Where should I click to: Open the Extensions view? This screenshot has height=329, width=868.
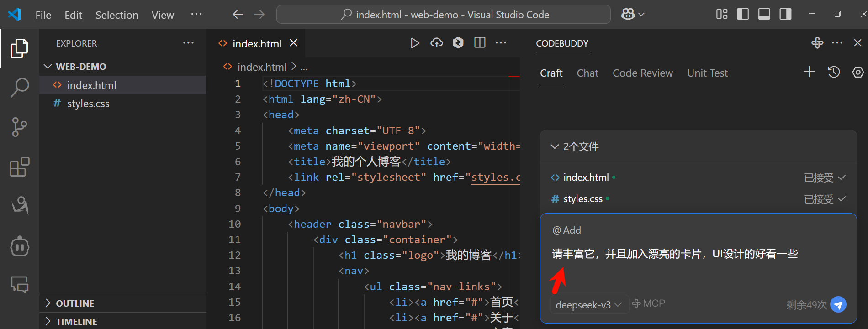(x=20, y=167)
